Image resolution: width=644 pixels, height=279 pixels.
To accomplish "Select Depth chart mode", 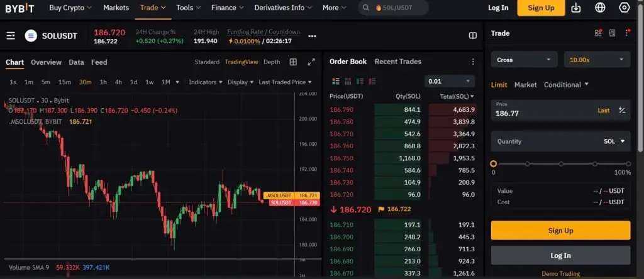I will click(272, 62).
